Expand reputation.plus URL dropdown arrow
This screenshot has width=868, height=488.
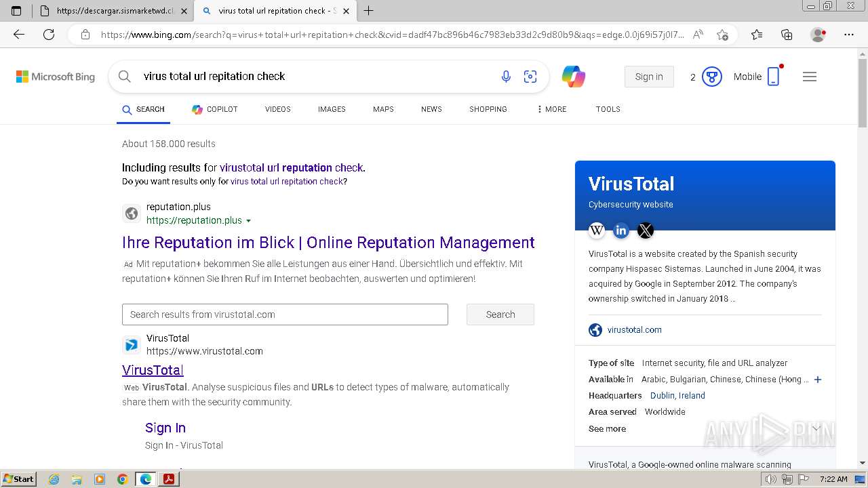tap(248, 221)
